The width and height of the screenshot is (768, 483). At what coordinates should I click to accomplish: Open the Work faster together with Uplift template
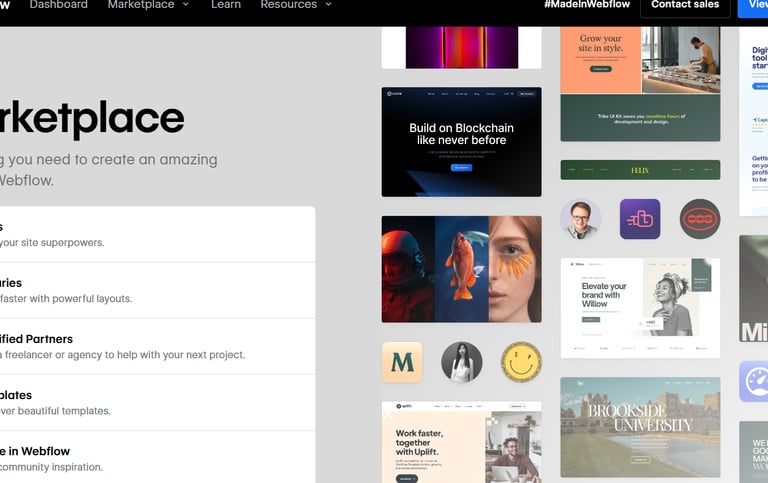pos(461,442)
